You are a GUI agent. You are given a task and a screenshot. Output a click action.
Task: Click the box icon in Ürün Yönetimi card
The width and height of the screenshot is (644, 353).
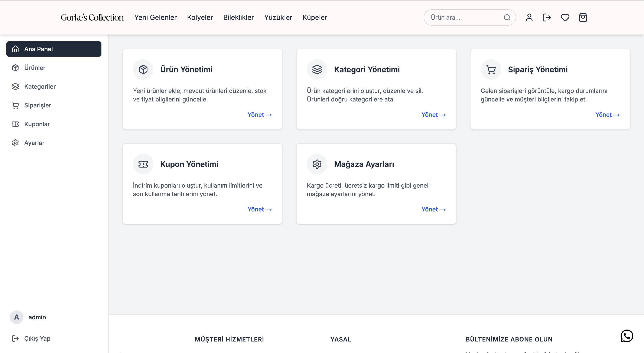click(143, 69)
